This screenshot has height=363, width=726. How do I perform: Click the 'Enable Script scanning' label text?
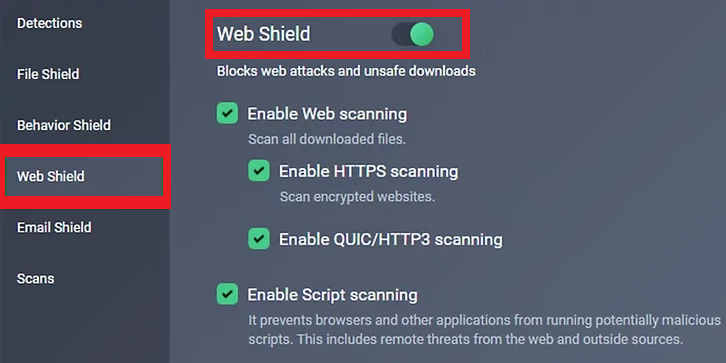tap(332, 294)
